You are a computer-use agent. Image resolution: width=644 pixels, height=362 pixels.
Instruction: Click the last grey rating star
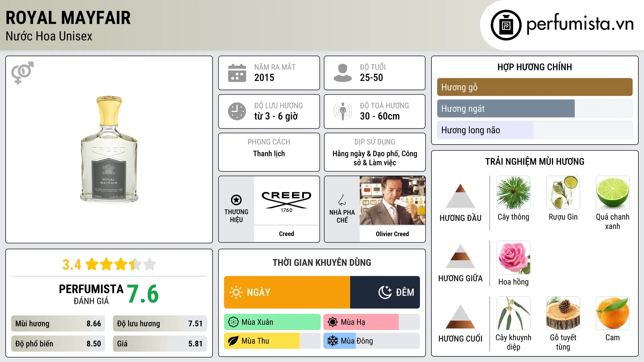150,264
